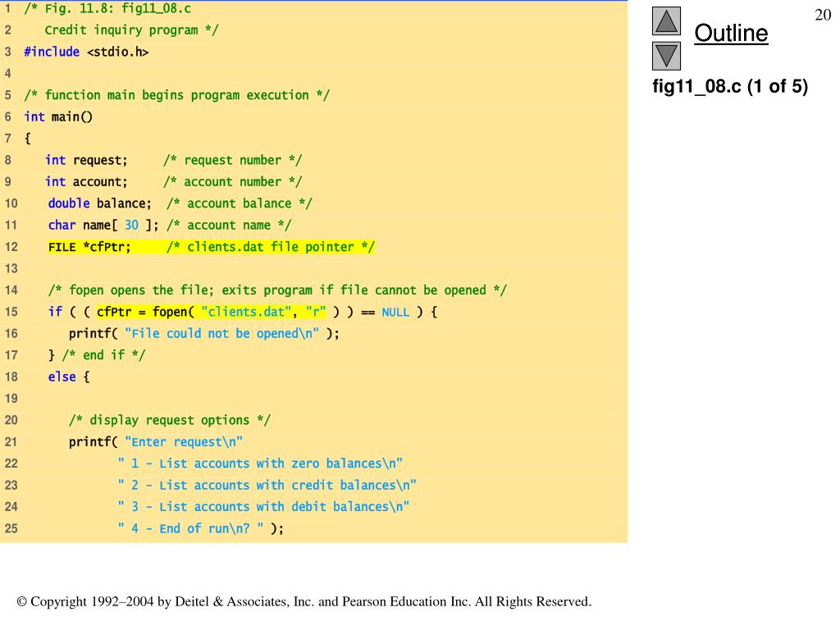This screenshot has width=840, height=630.
Task: Select "File could not be opened\n" string
Action: (221, 334)
